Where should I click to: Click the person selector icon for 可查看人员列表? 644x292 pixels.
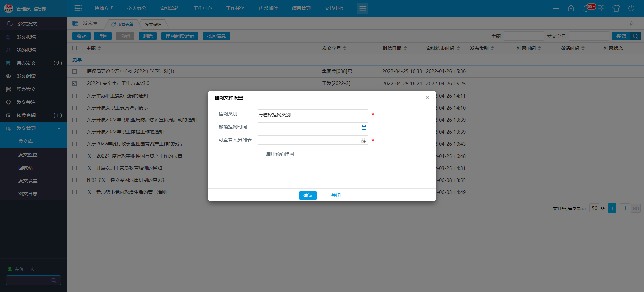pos(363,140)
